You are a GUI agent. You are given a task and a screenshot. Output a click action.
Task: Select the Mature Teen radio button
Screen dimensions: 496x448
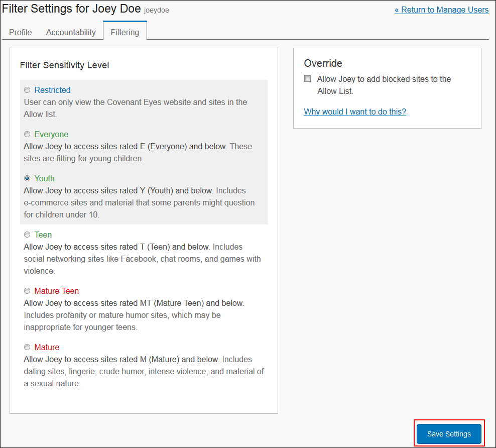[x=27, y=291]
